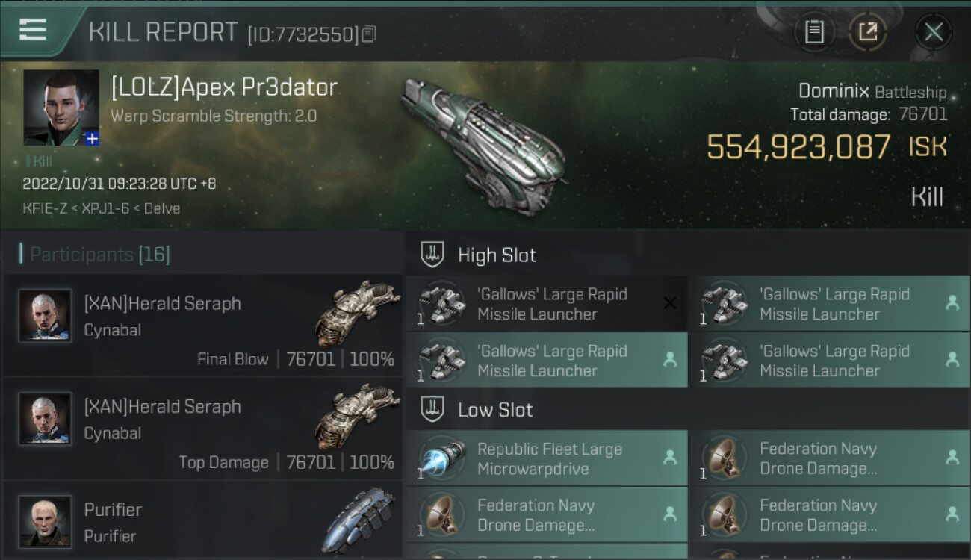Open the Herald Seraph Top Damage entry
This screenshot has height=560, width=971.
tap(203, 429)
